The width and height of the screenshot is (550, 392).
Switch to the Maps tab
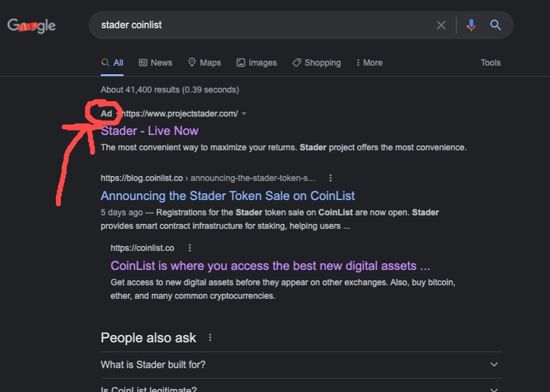pos(204,63)
